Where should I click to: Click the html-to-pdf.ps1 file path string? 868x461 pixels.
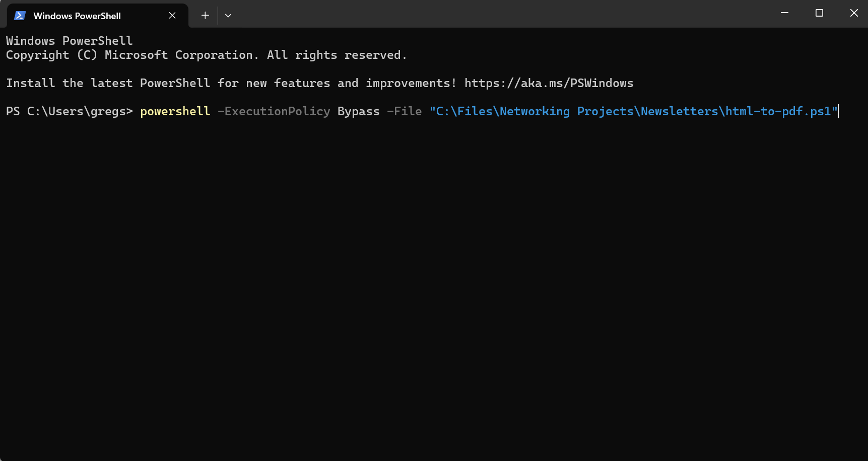click(634, 111)
